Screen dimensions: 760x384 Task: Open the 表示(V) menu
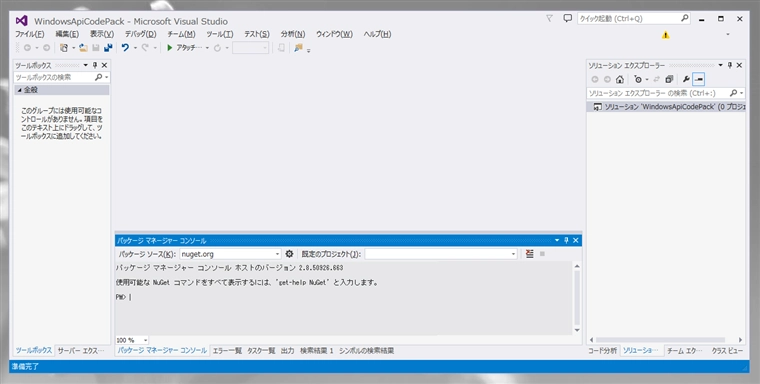102,34
